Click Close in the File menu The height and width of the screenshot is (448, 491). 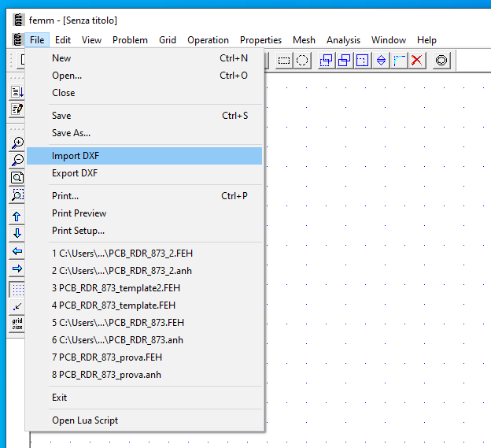[144, 93]
